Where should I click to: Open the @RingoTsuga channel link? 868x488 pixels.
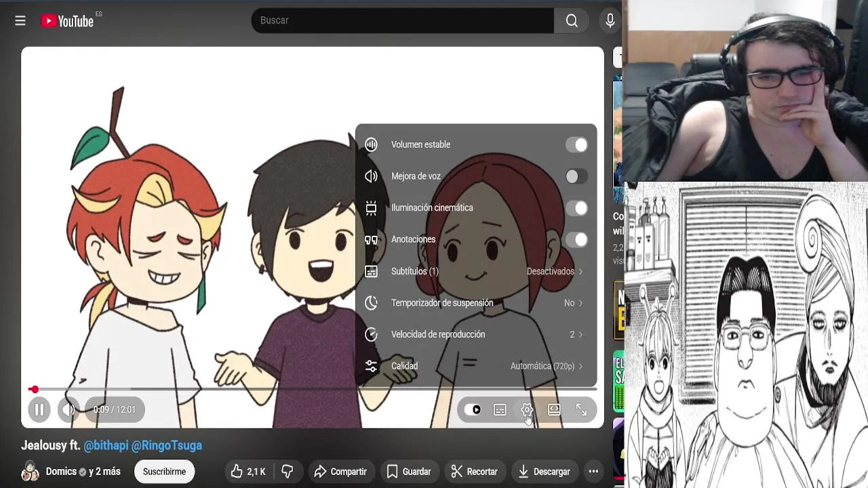167,445
